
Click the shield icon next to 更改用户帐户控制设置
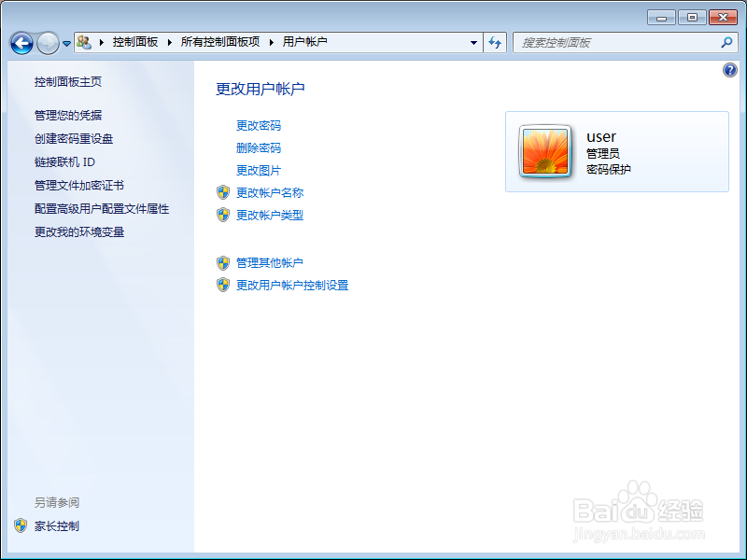[223, 285]
